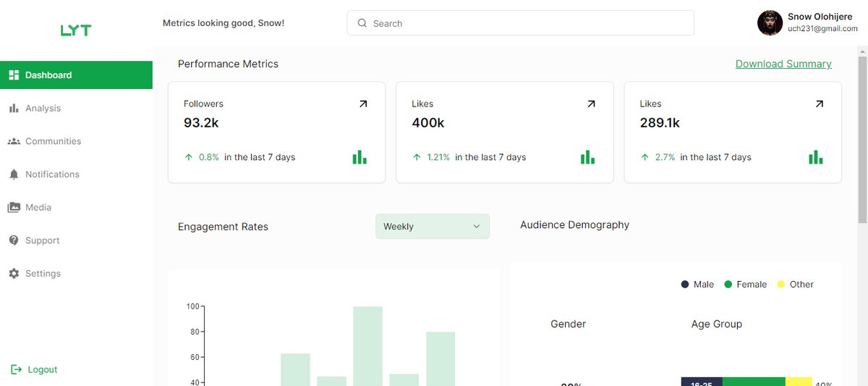The image size is (868, 386).
Task: Click the 289.1k likes value
Action: (660, 123)
